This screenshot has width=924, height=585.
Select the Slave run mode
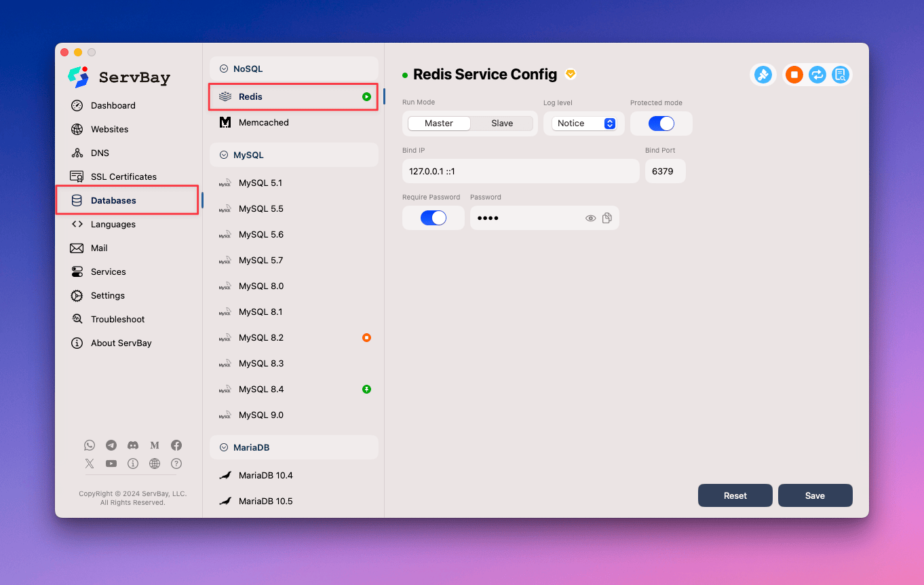coord(502,123)
